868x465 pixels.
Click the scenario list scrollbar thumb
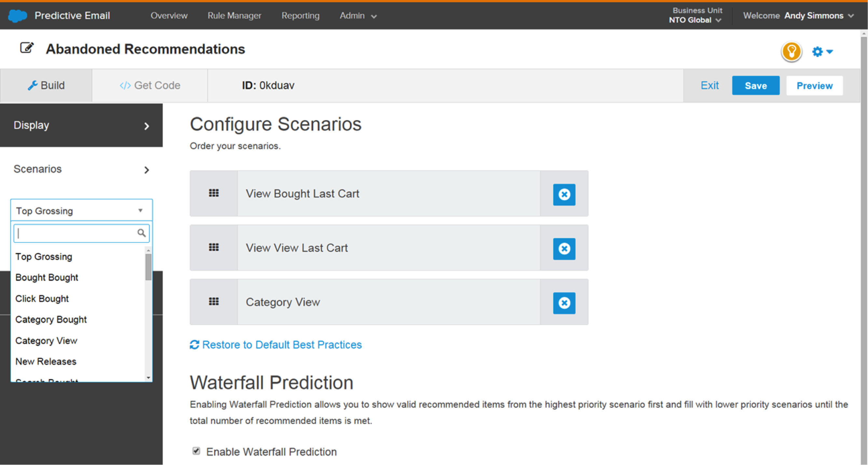coord(148,267)
